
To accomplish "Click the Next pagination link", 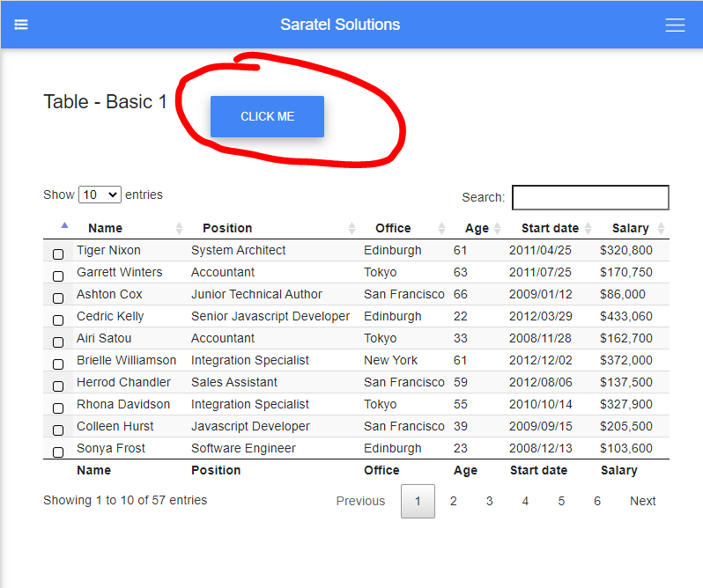I will point(642,501).
